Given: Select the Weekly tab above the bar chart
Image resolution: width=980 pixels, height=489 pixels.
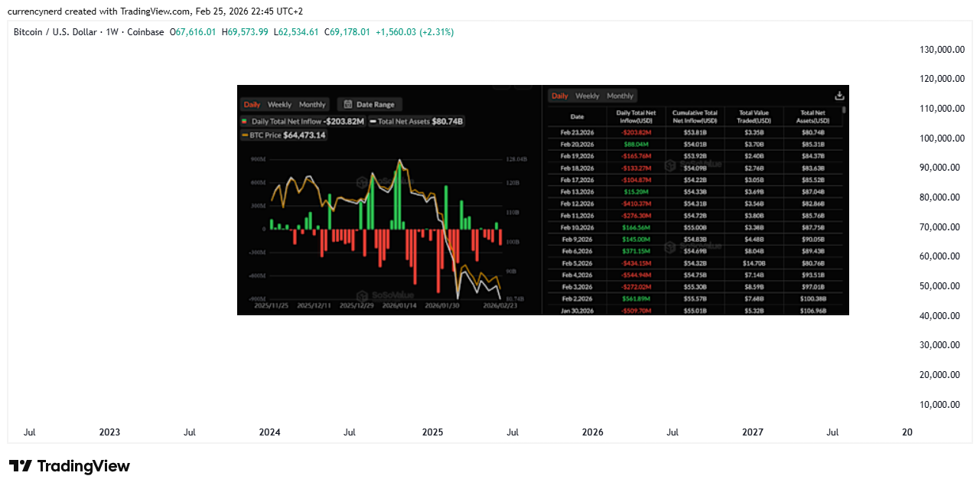Looking at the screenshot, I should point(279,104).
